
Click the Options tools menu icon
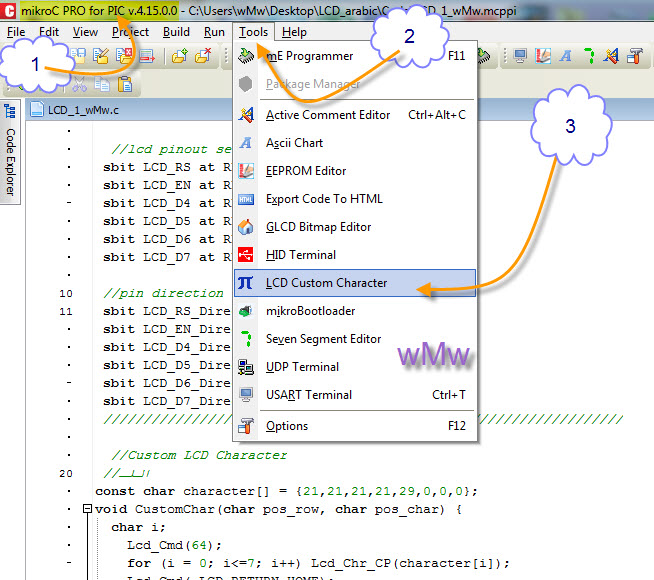pyautogui.click(x=246, y=426)
